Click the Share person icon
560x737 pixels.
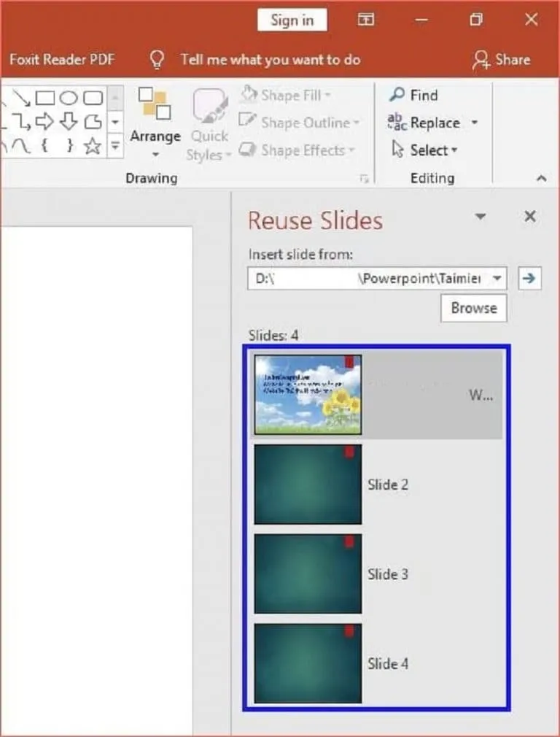click(481, 60)
